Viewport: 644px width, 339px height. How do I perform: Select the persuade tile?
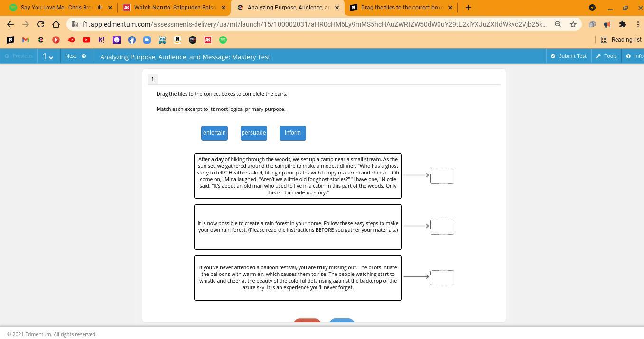(254, 133)
